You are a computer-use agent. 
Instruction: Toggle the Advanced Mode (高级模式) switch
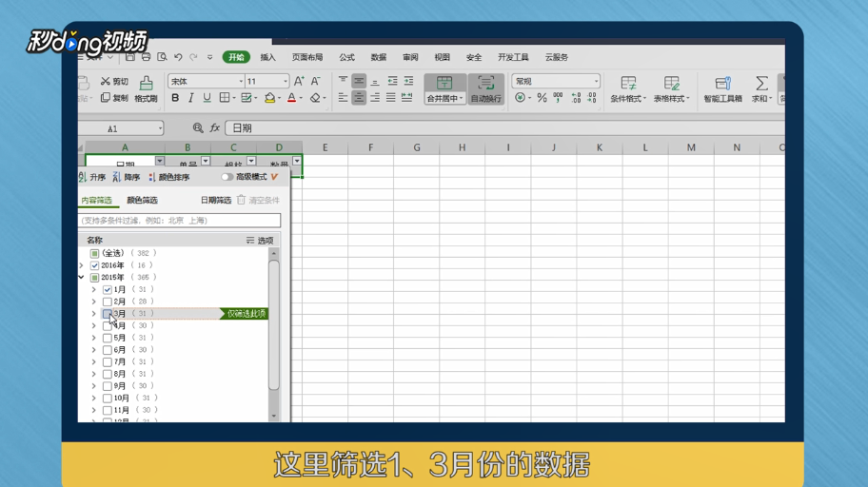(227, 177)
